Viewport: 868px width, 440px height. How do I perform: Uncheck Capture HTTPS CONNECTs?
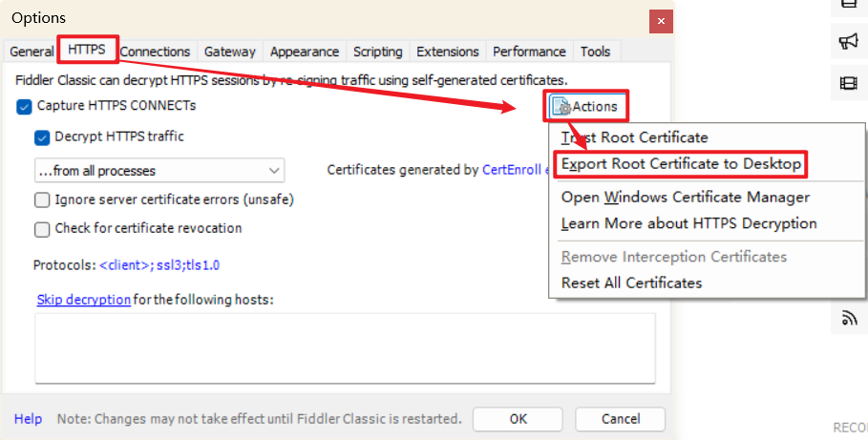tap(24, 106)
